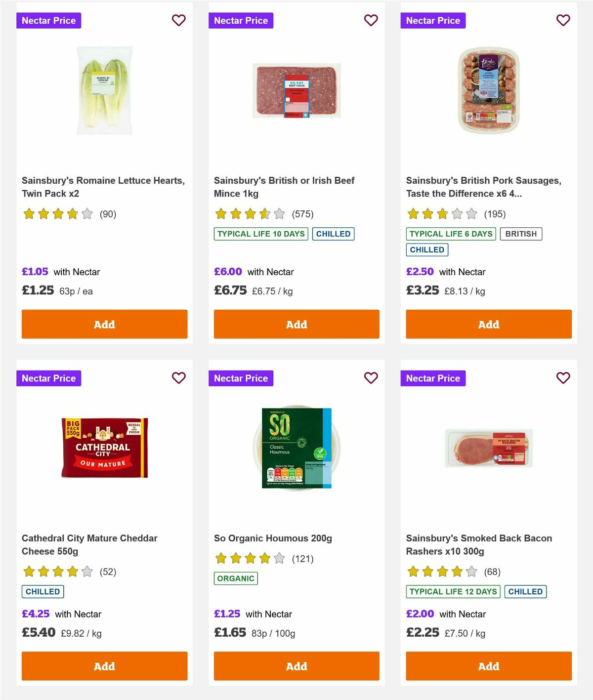Toggle the favourite heart for Pork Sausages off
This screenshot has width=593, height=700.
pyautogui.click(x=563, y=20)
